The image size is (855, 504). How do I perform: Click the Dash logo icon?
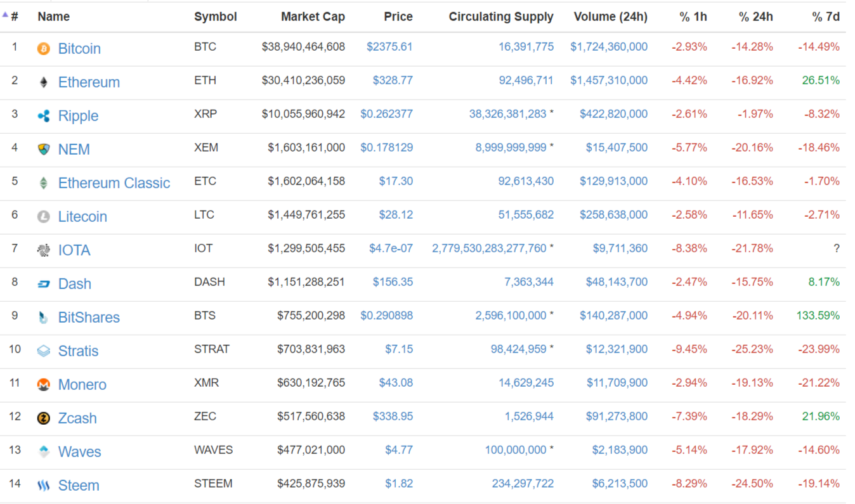(43, 284)
